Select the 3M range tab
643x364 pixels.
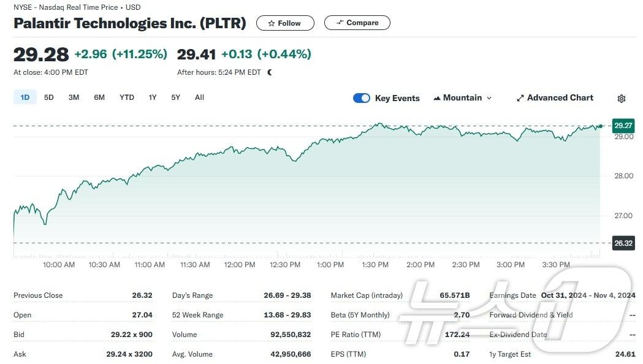74,97
